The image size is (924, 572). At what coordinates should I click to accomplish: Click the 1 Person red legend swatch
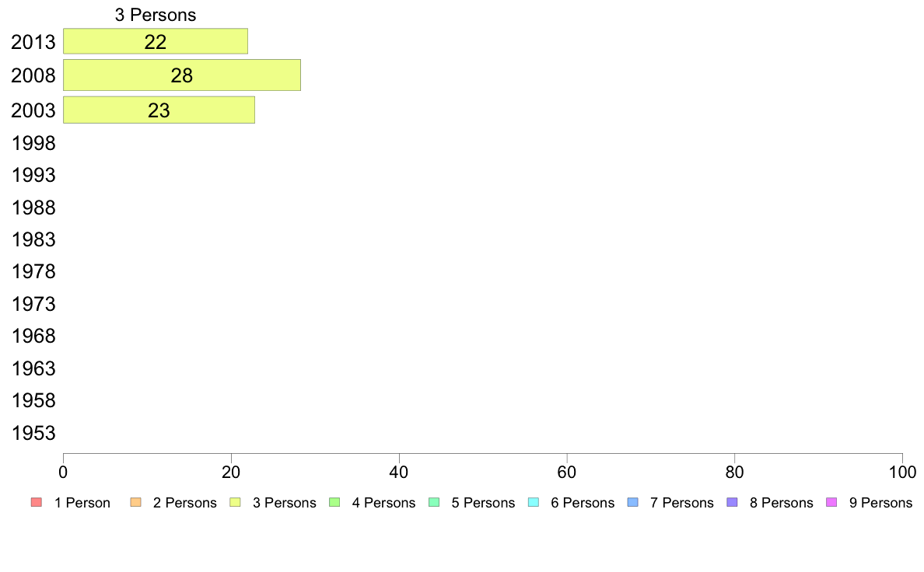coord(37,503)
